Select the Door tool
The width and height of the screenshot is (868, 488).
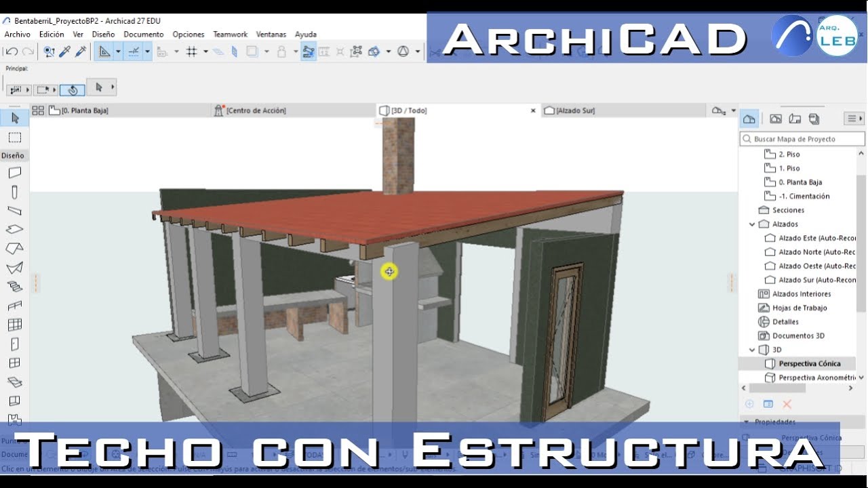point(15,344)
